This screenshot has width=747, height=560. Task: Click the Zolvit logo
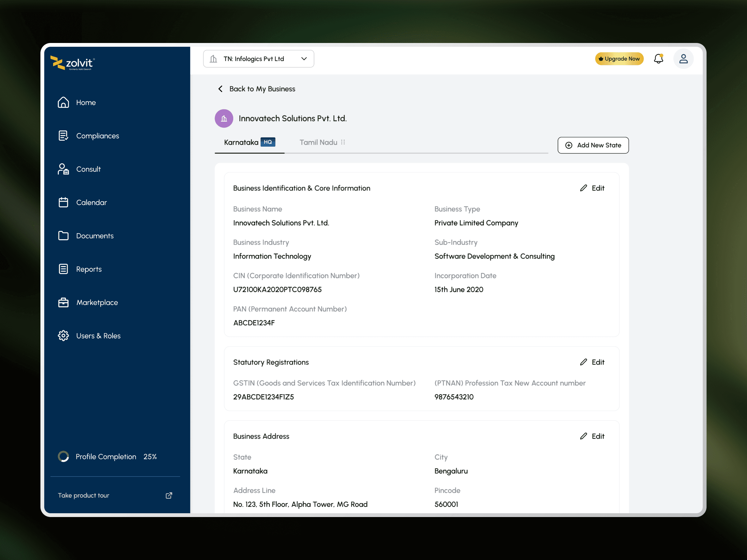tap(73, 63)
